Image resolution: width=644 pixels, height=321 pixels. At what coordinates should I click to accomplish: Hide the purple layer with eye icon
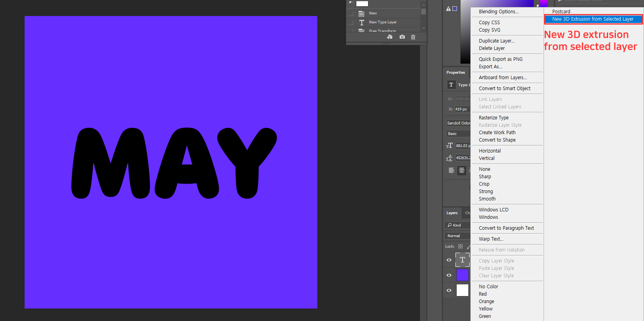pyautogui.click(x=449, y=275)
